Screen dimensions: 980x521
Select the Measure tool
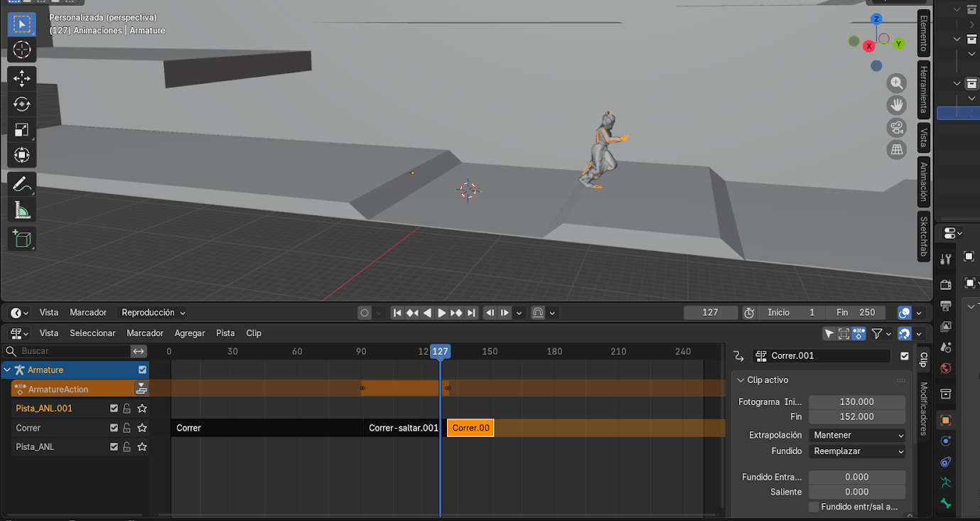click(21, 210)
